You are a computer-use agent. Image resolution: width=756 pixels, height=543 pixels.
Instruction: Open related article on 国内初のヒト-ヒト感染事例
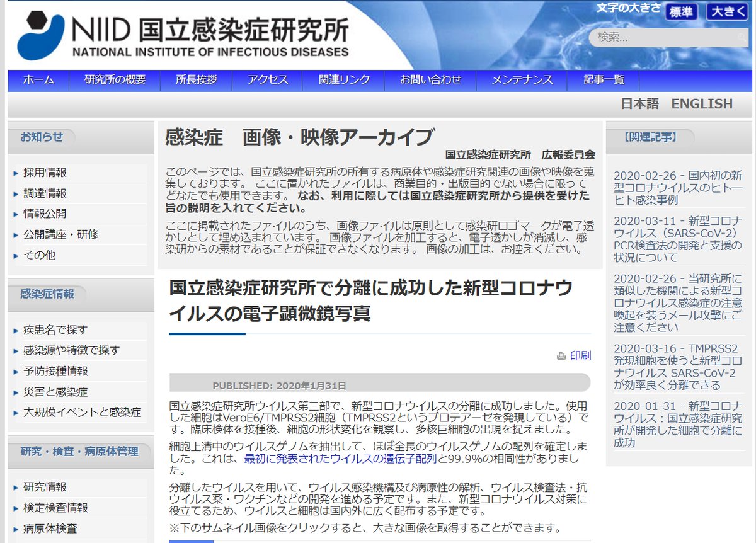pos(678,188)
